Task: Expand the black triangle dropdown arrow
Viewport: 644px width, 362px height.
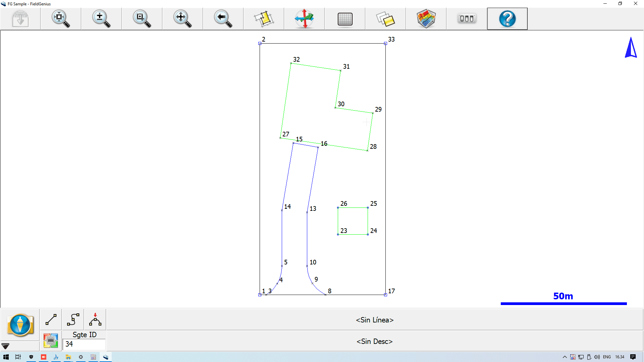Action: click(x=5, y=346)
